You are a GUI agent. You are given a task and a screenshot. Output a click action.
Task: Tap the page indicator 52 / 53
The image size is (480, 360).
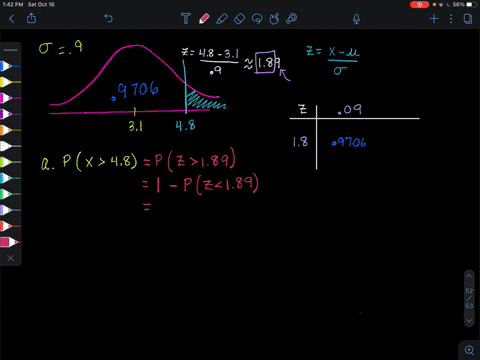(x=469, y=298)
